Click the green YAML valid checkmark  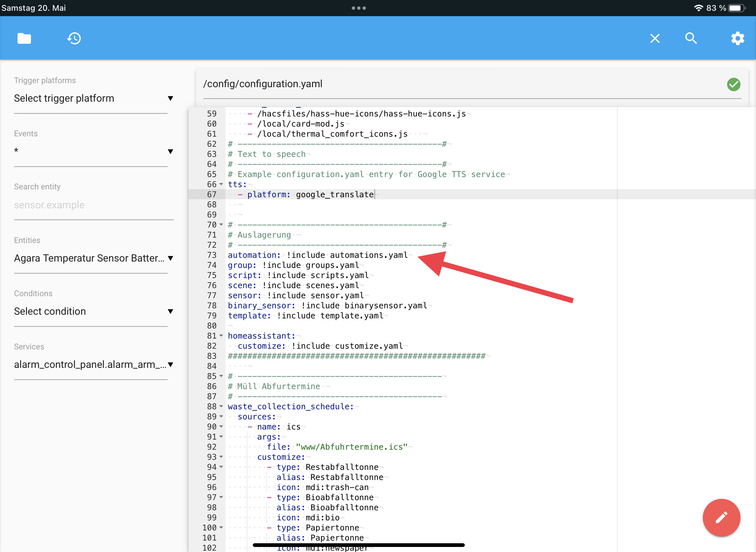(733, 84)
